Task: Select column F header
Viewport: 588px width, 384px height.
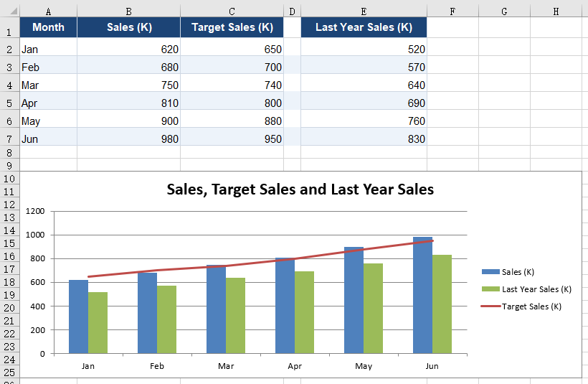Action: click(x=452, y=11)
